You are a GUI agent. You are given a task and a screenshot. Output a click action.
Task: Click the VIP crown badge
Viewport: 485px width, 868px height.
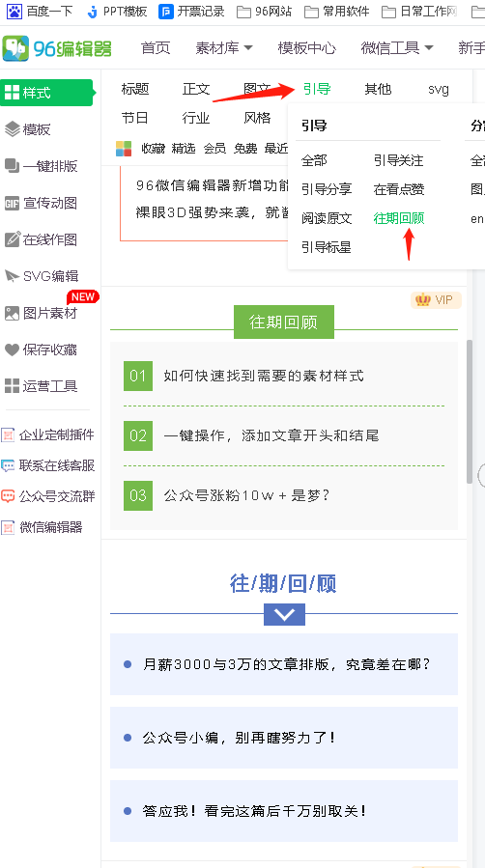tap(436, 300)
